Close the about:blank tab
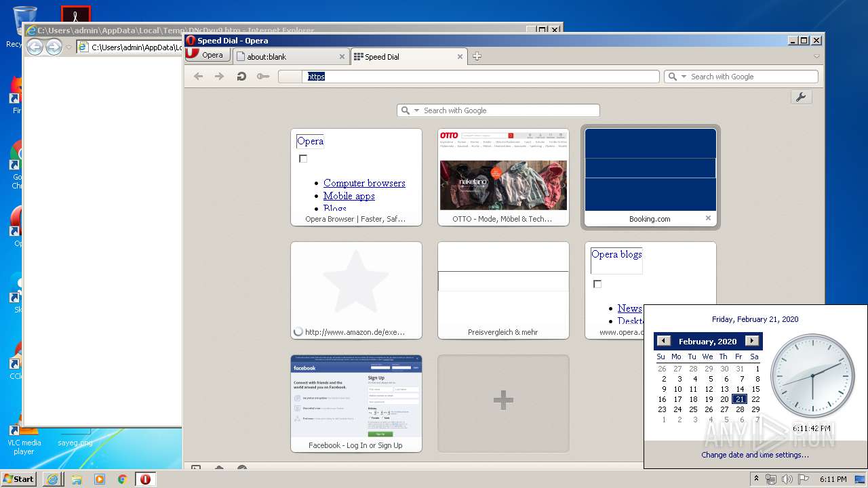The width and height of the screenshot is (868, 488). [342, 57]
